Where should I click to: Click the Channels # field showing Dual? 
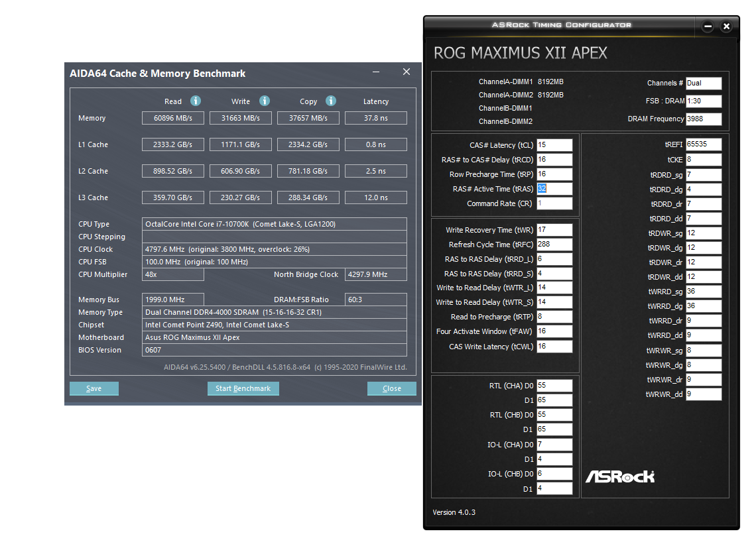704,83
